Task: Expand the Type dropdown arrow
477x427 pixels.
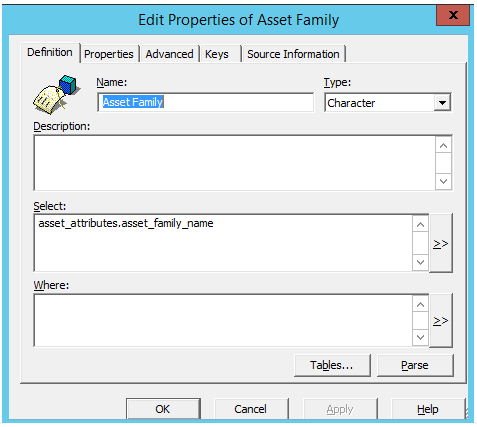Action: pos(442,103)
